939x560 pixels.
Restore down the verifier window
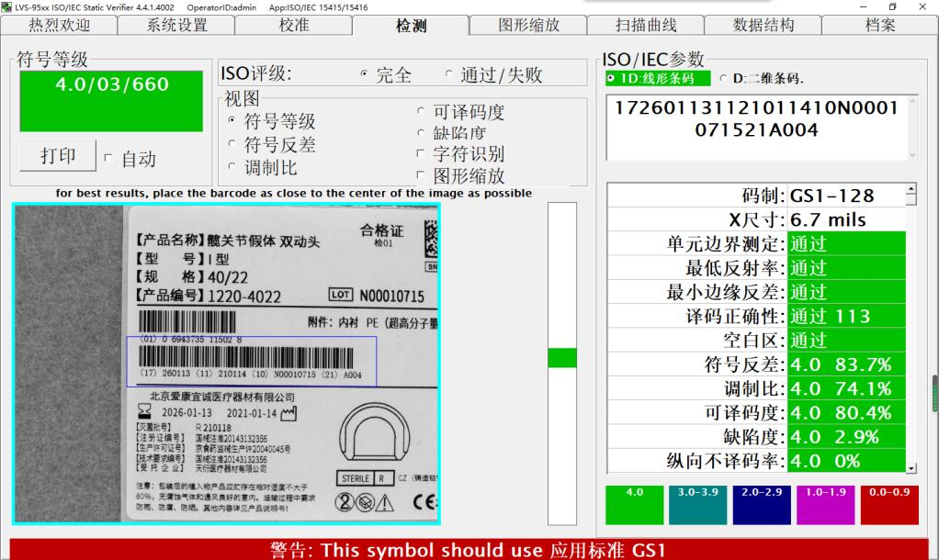pyautogui.click(x=892, y=7)
